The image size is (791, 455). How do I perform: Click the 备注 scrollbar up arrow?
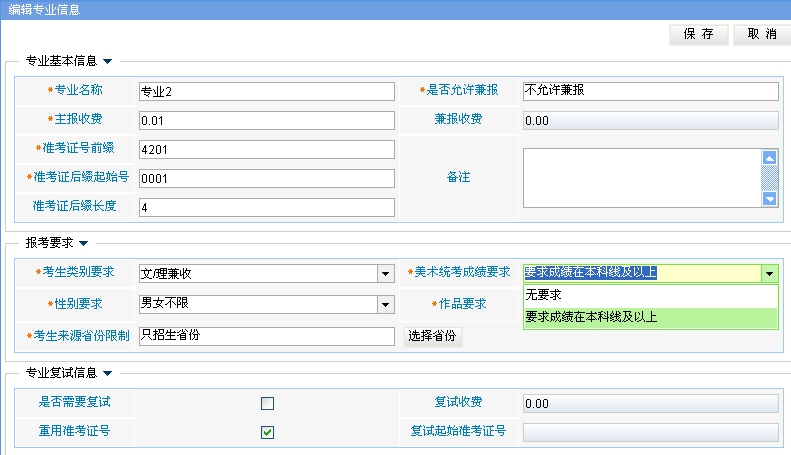[769, 157]
